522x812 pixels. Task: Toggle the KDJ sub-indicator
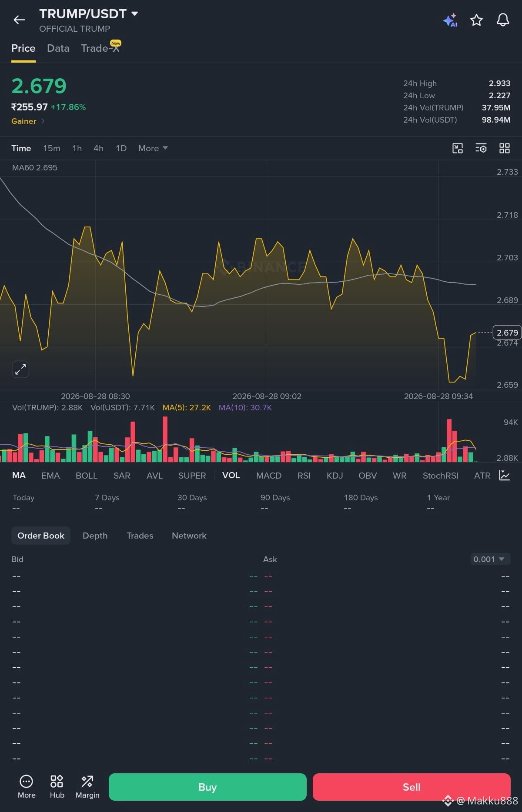tap(335, 476)
